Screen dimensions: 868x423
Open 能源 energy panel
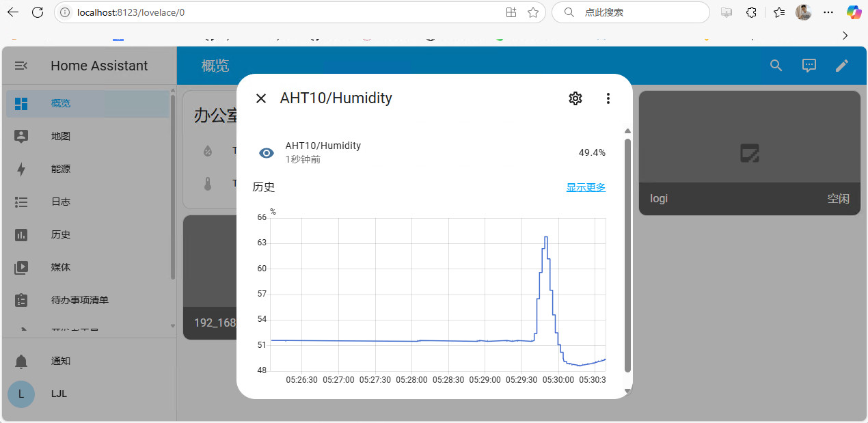(x=61, y=169)
